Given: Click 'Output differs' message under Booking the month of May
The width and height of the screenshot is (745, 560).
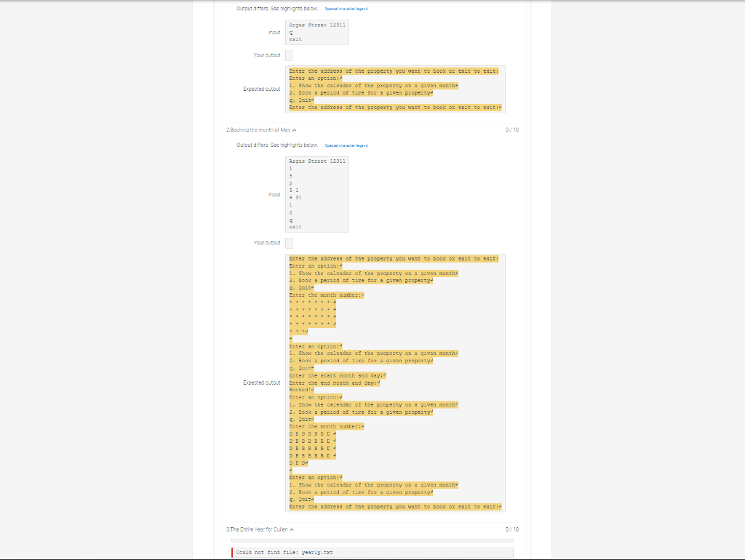Looking at the screenshot, I should pyautogui.click(x=277, y=145).
